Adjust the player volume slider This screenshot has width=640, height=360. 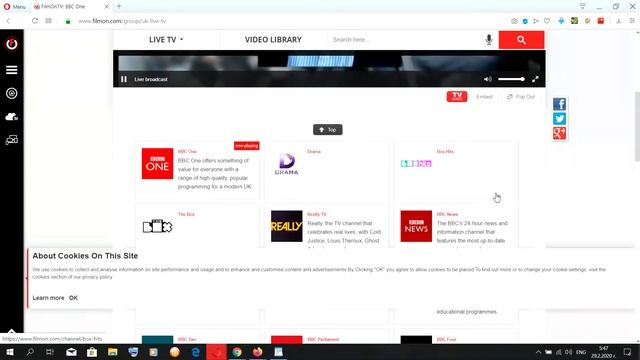[x=511, y=79]
